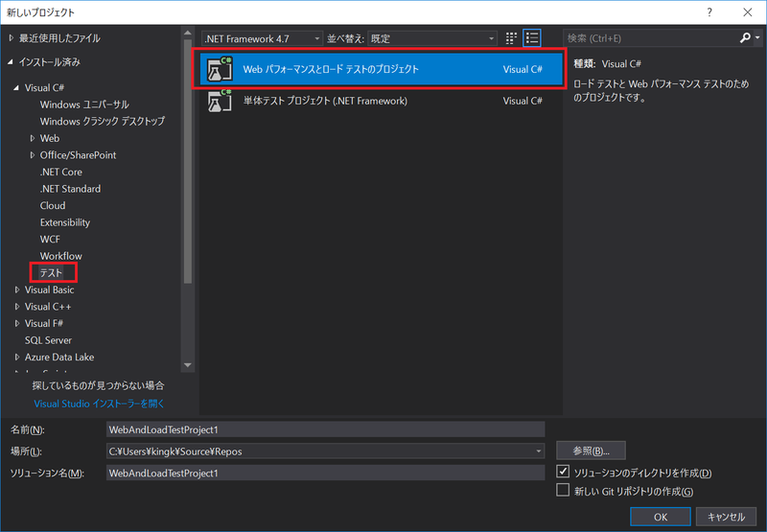This screenshot has width=767, height=532.
Task: Click the OK button
Action: [661, 517]
